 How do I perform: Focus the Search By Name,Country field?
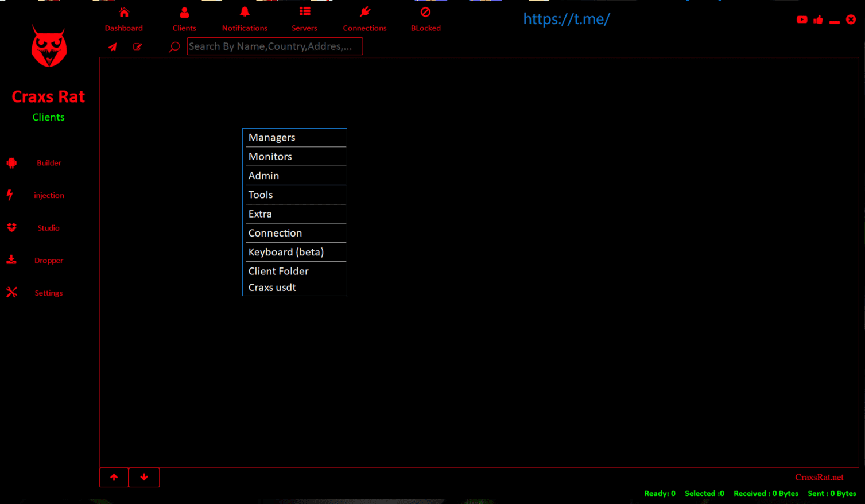tap(275, 46)
